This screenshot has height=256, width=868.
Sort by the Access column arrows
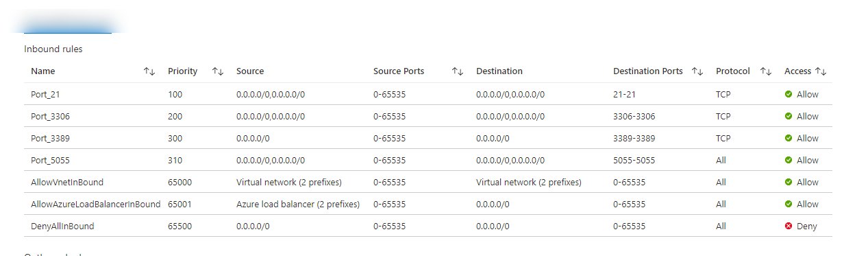pos(821,71)
